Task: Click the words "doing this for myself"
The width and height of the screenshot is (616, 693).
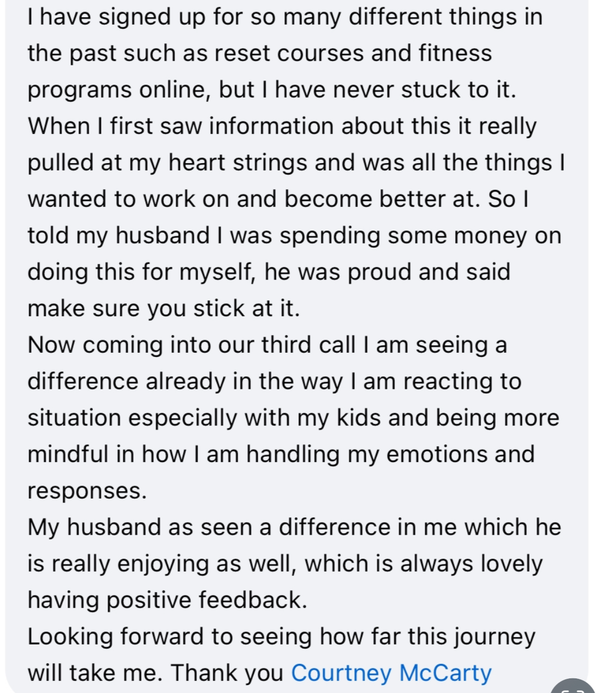Action: click(141, 272)
